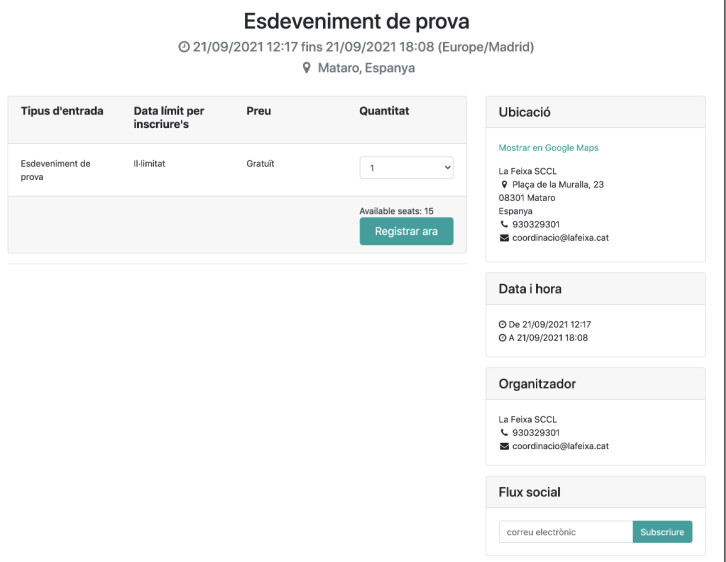Focus the correu electrònic input field

565,532
